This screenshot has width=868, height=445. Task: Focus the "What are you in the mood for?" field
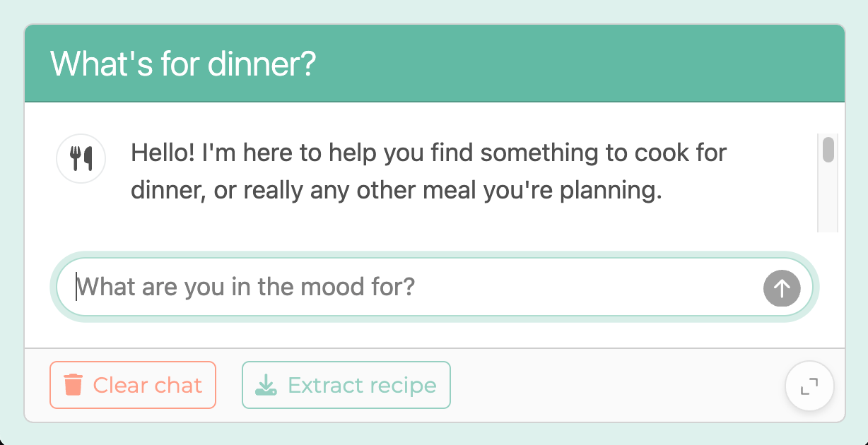[417, 287]
